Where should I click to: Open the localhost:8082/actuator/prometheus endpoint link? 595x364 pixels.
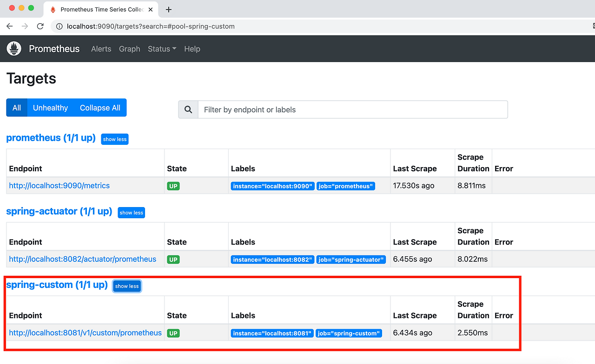[83, 259]
